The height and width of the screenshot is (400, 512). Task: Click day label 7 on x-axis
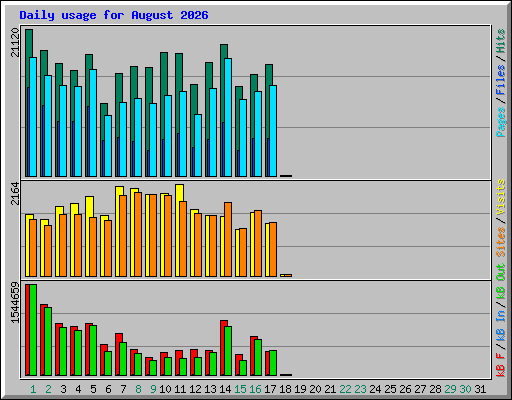123,389
